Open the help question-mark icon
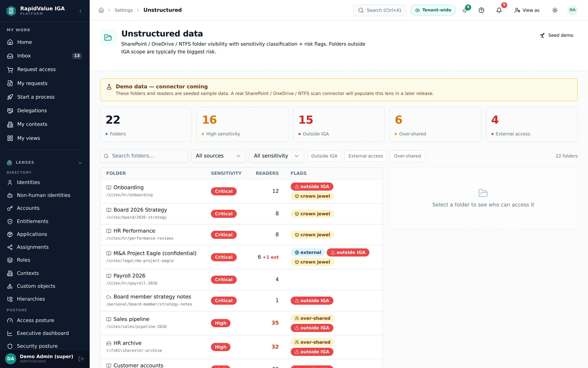Screen dimensions: 588x368 pyautogui.click(x=481, y=10)
